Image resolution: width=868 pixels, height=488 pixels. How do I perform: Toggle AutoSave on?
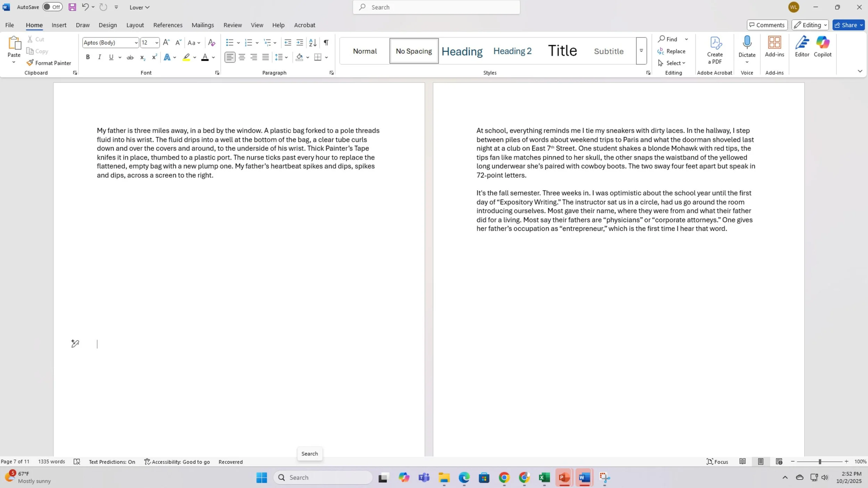52,7
